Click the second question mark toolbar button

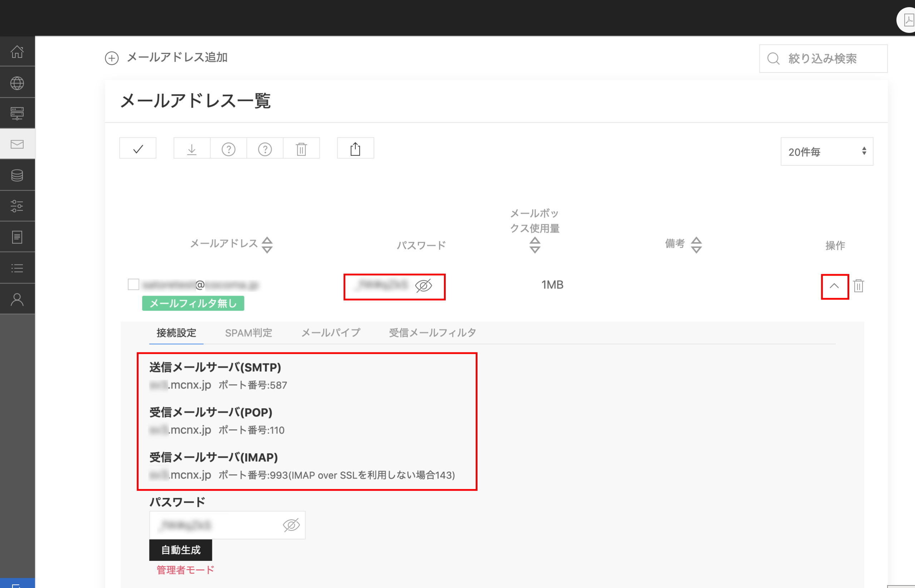point(265,149)
